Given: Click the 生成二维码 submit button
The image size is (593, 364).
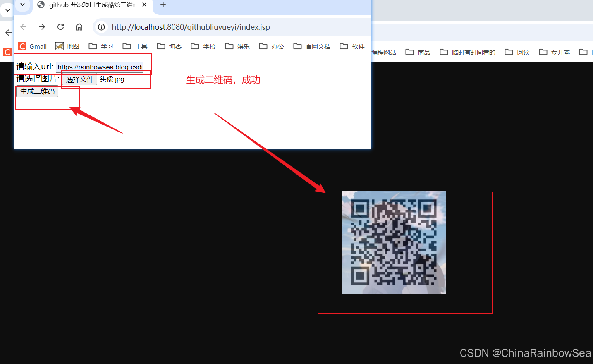Looking at the screenshot, I should (x=37, y=91).
